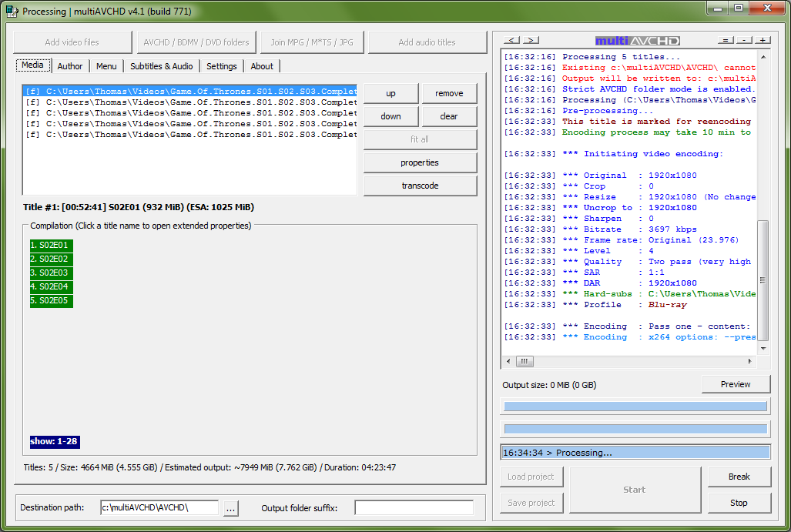The height and width of the screenshot is (532, 791).
Task: Click the log's horizontal scrollbar right arrow
Action: pyautogui.click(x=751, y=361)
